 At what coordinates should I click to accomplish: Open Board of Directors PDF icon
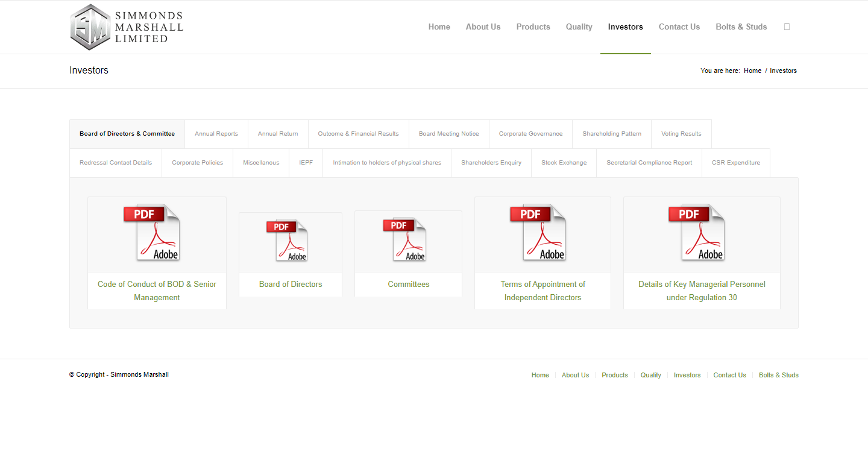[x=288, y=240]
